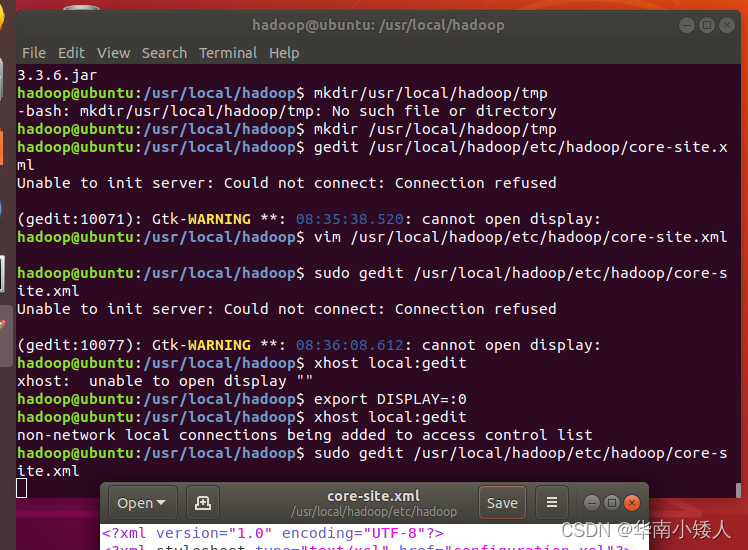Click the 'non-network local connections' output line
Image resolution: width=748 pixels, height=550 pixels.
(x=305, y=435)
